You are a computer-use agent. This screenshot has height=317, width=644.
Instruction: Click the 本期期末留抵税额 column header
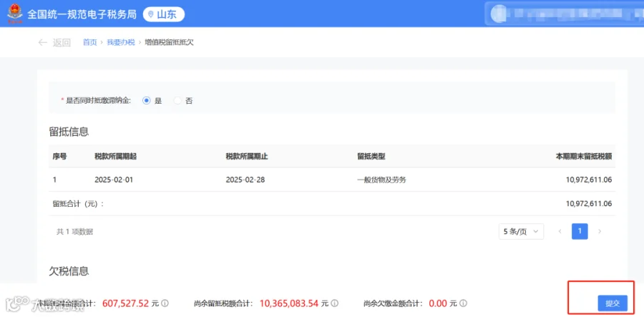585,157
